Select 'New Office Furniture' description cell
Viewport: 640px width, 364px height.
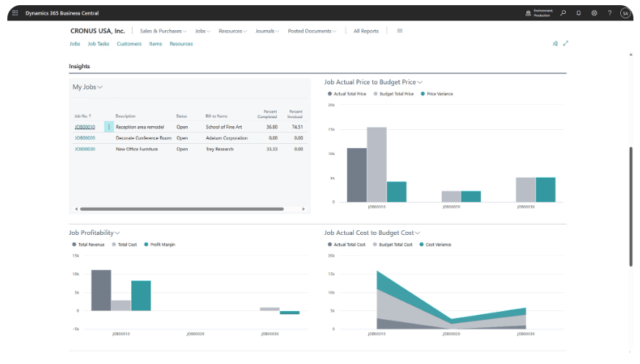pyautogui.click(x=137, y=149)
